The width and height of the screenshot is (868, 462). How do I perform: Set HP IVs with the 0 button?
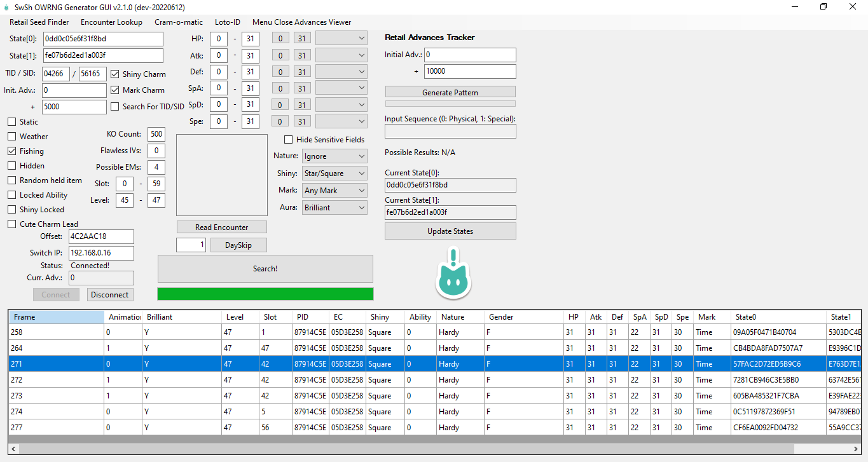click(x=280, y=39)
